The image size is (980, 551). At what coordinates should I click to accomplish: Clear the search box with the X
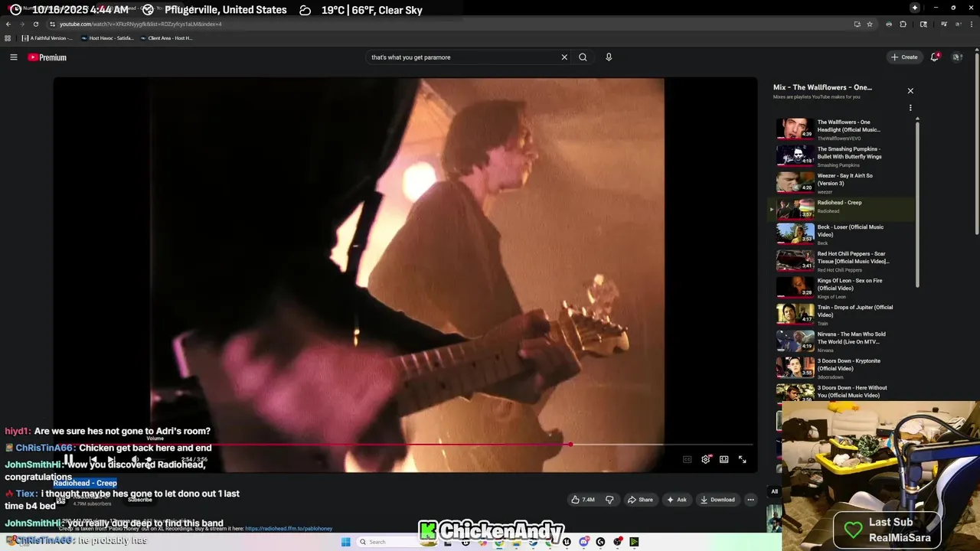point(564,57)
